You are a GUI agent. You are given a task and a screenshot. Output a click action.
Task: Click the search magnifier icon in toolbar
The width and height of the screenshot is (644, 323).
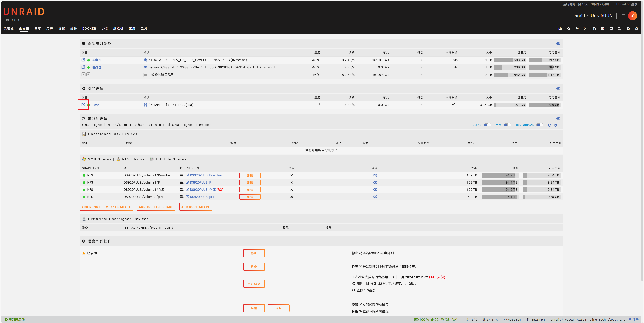(x=569, y=29)
